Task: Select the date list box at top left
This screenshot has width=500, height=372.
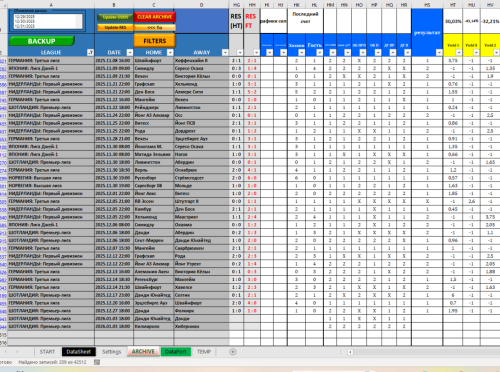Action: click(47, 21)
